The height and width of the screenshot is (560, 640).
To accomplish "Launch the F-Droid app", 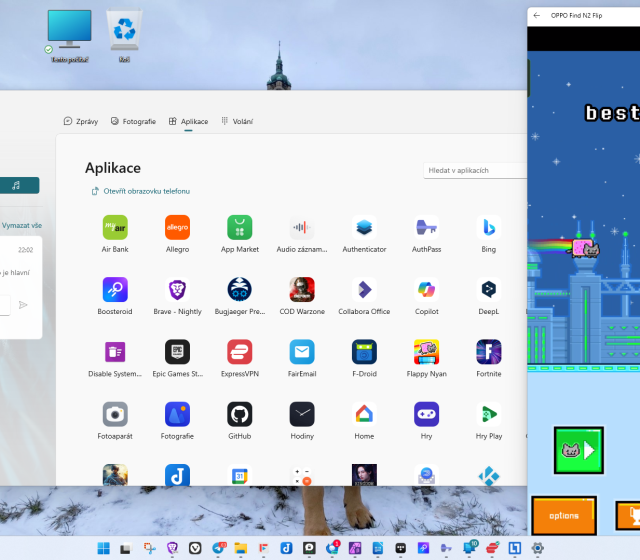I will click(364, 352).
